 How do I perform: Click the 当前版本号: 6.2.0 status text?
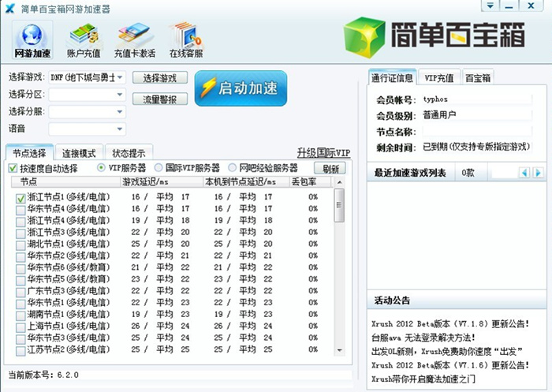43,375
